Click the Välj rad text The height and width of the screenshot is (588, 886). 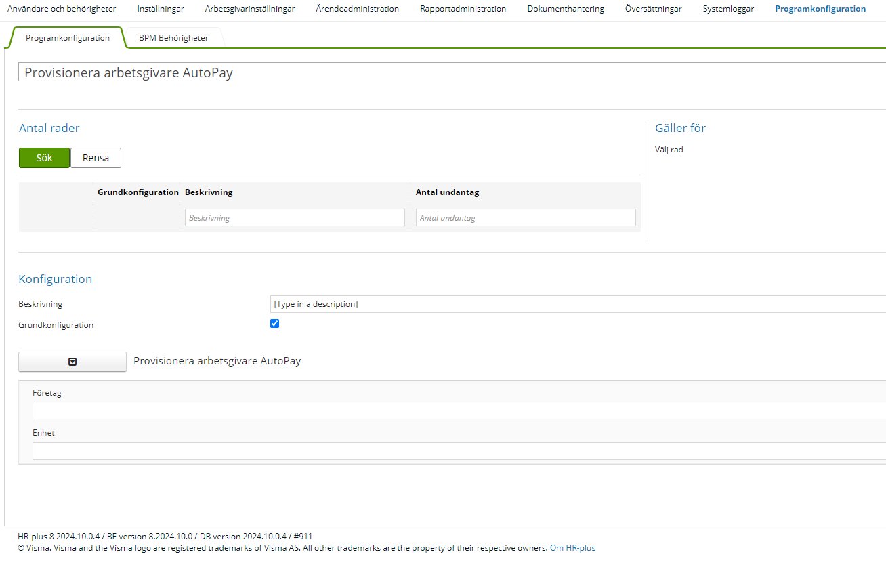[669, 150]
